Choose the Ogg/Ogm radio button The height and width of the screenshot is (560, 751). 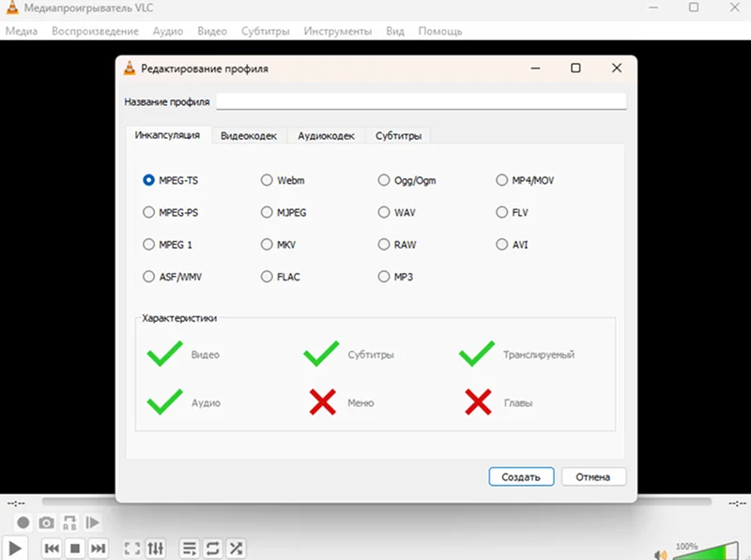(384, 180)
